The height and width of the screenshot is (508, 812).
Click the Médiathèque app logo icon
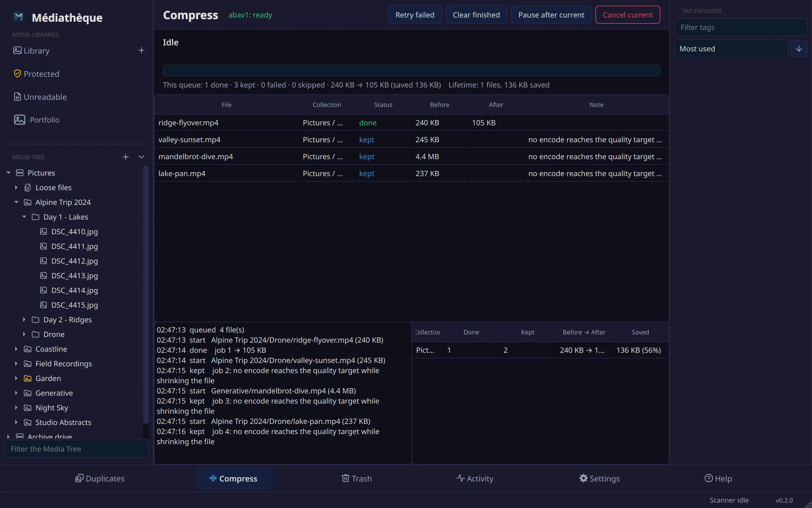click(x=19, y=17)
